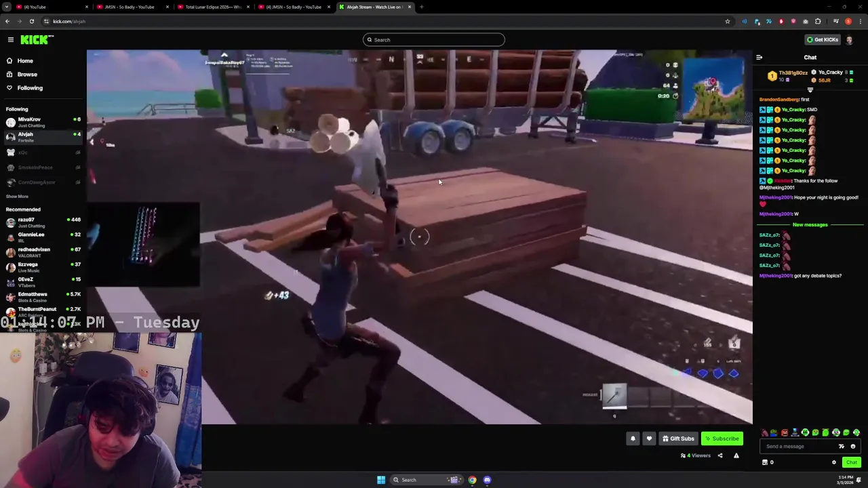Viewport: 868px width, 488px height.
Task: Open site information icon in address bar
Action: 47,22
